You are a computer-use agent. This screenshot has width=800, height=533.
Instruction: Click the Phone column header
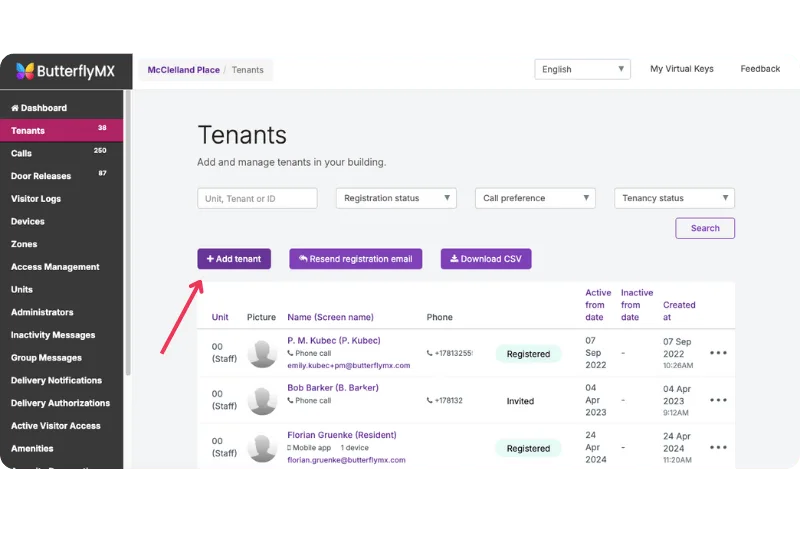pyautogui.click(x=439, y=317)
